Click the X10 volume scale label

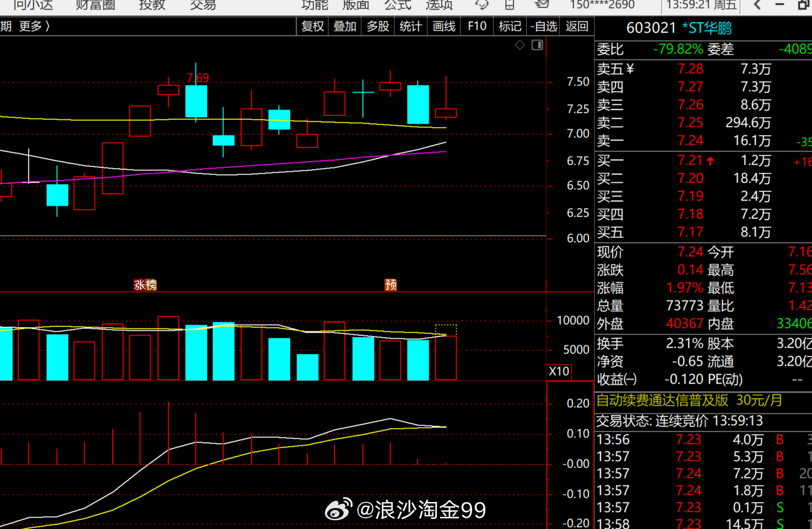559,371
